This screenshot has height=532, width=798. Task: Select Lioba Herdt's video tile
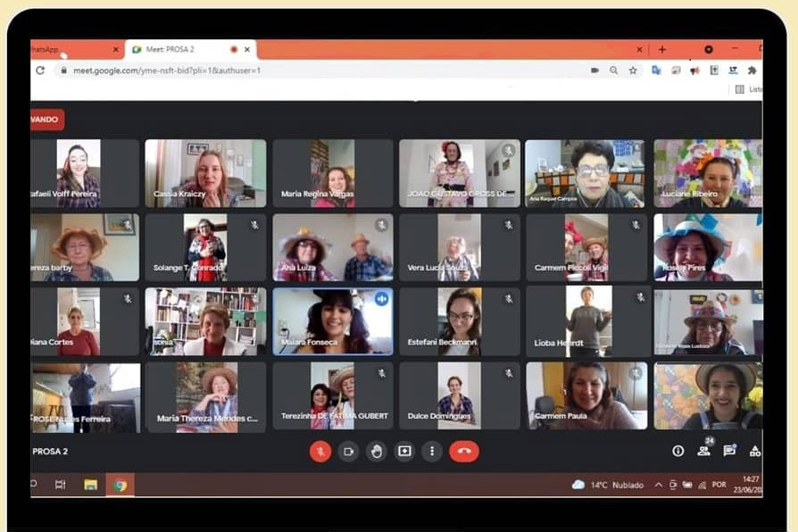(589, 320)
